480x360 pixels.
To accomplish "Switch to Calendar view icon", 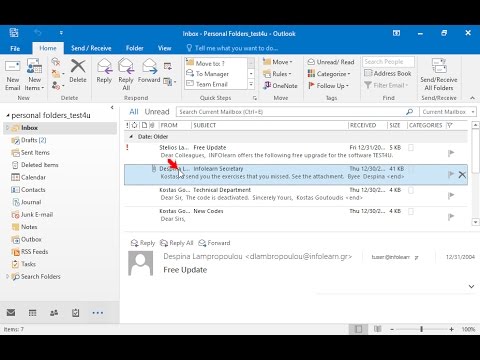I will click(32, 313).
